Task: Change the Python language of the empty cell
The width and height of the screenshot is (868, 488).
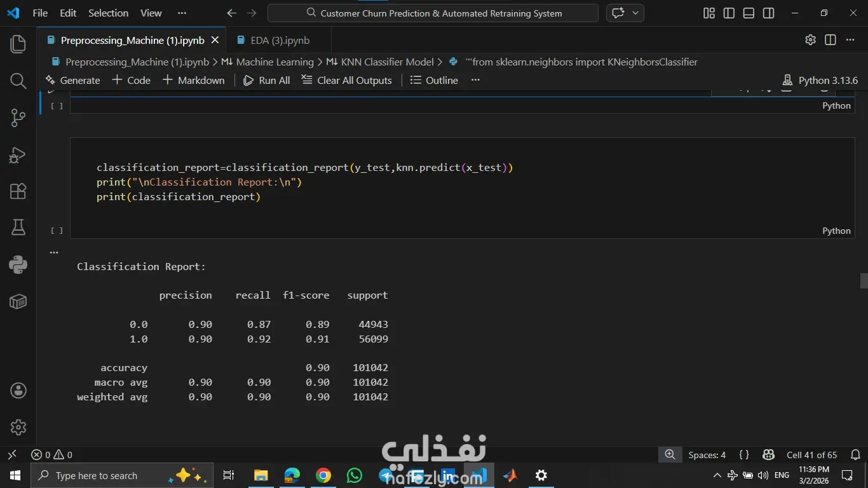Action: [x=836, y=105]
